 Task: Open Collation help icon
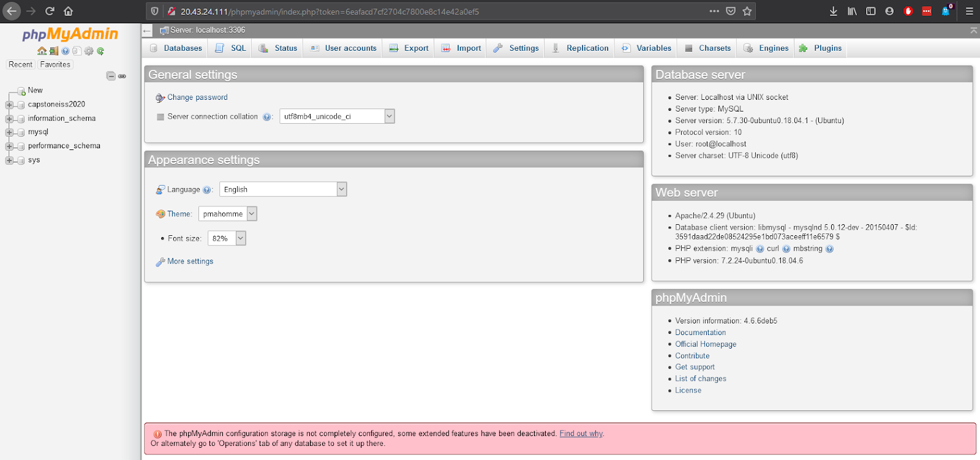(x=266, y=117)
